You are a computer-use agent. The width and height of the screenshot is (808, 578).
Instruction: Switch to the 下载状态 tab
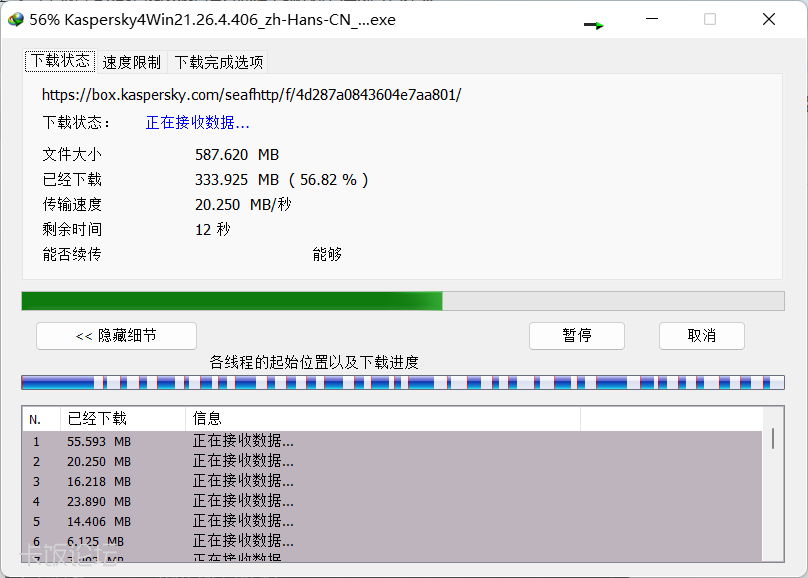(x=60, y=61)
